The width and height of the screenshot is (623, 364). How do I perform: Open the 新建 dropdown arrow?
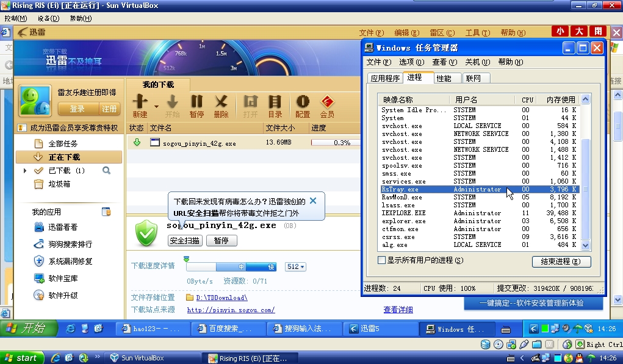pyautogui.click(x=156, y=106)
